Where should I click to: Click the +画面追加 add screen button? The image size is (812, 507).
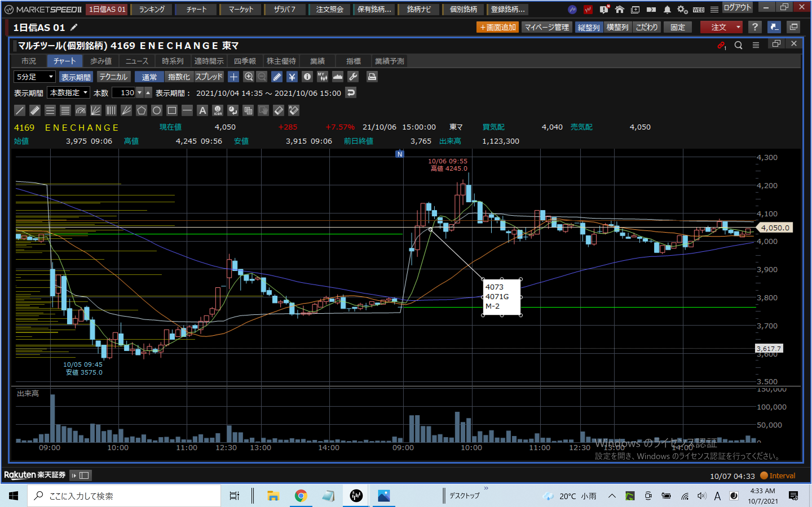pos(497,27)
